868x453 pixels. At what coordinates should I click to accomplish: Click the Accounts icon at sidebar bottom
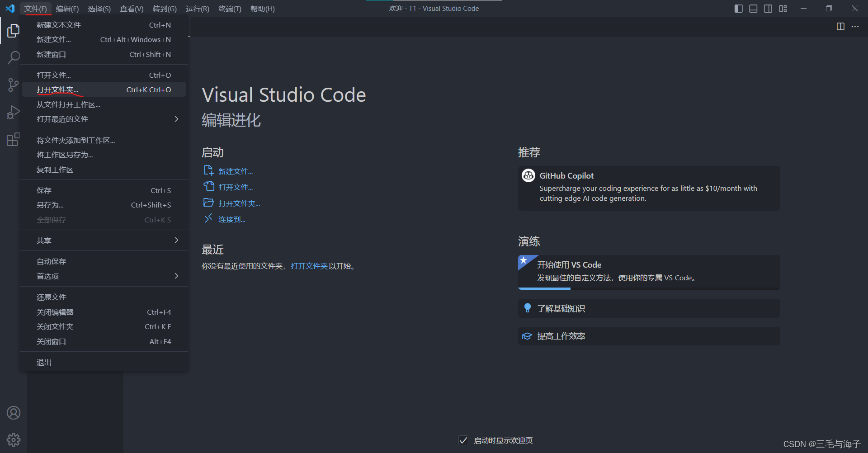coord(14,412)
